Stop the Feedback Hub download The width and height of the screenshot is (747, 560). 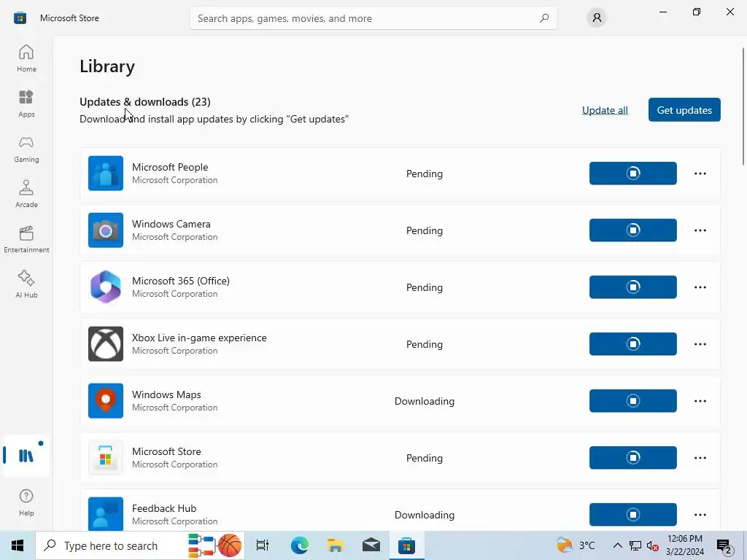[632, 514]
